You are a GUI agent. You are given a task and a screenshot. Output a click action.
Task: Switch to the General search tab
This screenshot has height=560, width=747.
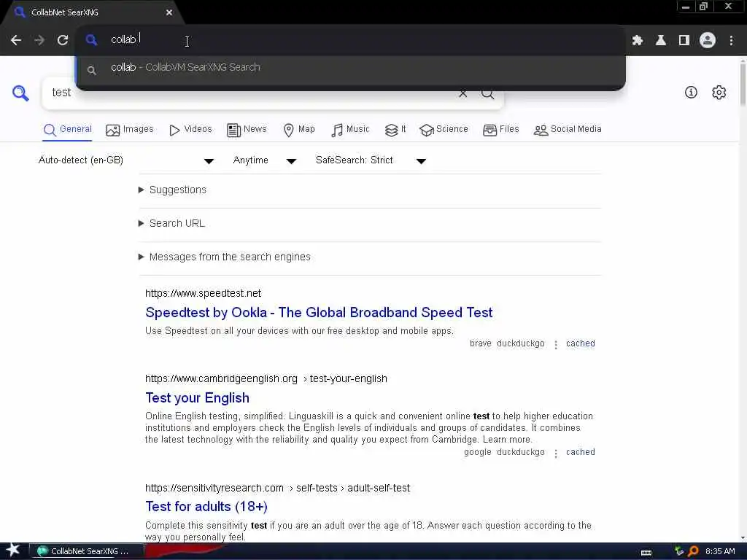pos(67,130)
